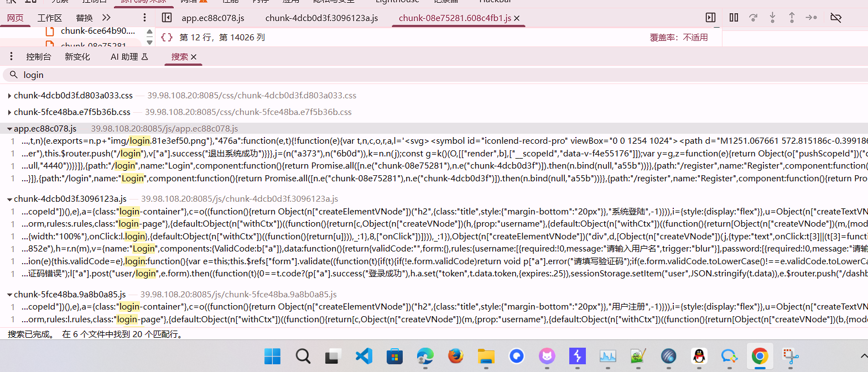This screenshot has height=372, width=868.
Task: Switch to the 控制台 console tab
Action: point(38,56)
